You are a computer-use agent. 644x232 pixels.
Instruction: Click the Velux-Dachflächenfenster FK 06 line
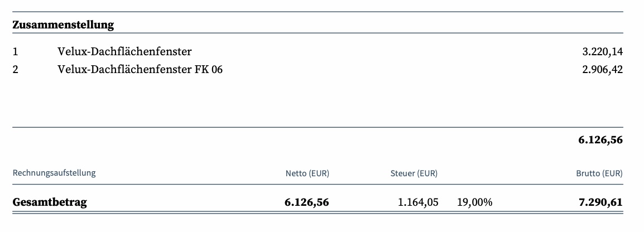point(140,69)
